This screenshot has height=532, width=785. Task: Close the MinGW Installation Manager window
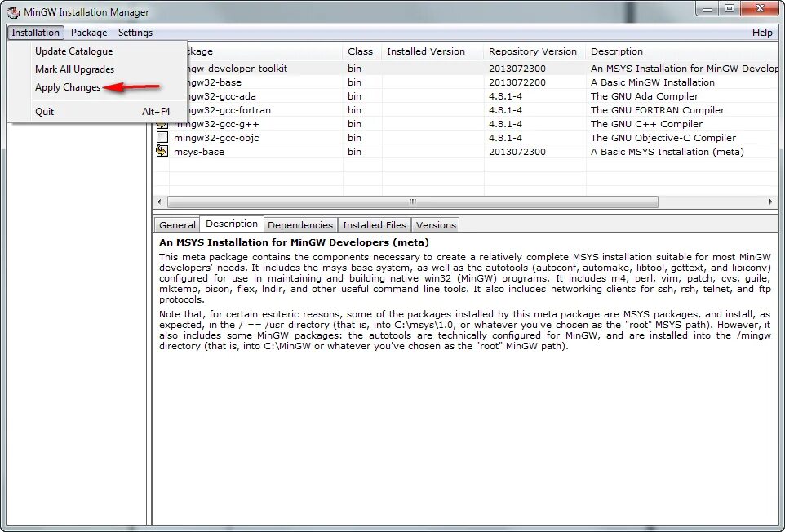tap(760, 8)
